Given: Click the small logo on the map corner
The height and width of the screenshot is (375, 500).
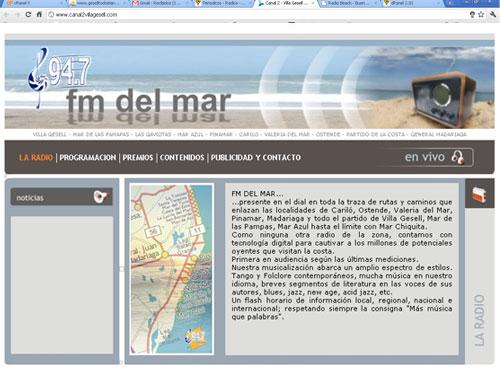Looking at the screenshot, I should click(195, 338).
